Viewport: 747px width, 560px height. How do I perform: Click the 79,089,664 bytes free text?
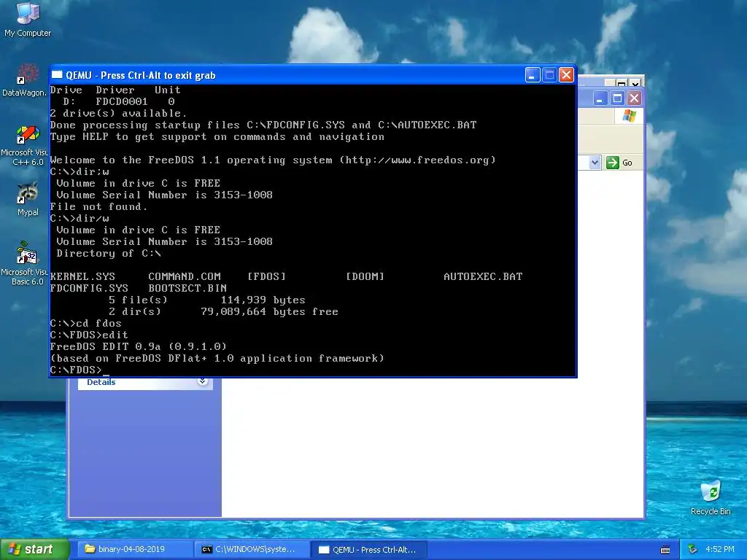coord(269,312)
